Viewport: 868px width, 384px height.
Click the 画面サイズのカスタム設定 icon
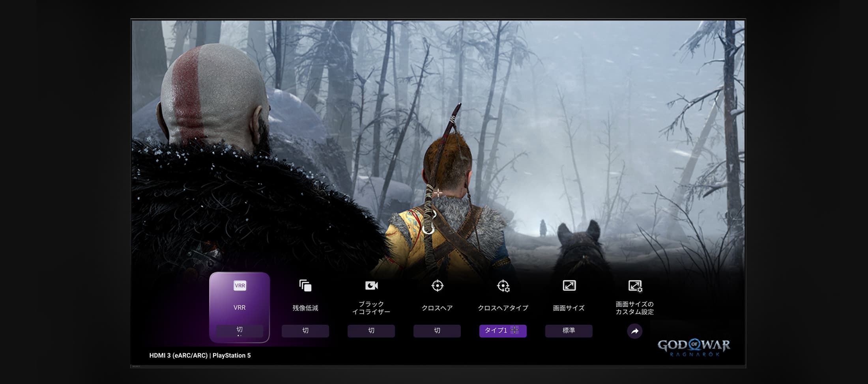click(634, 286)
